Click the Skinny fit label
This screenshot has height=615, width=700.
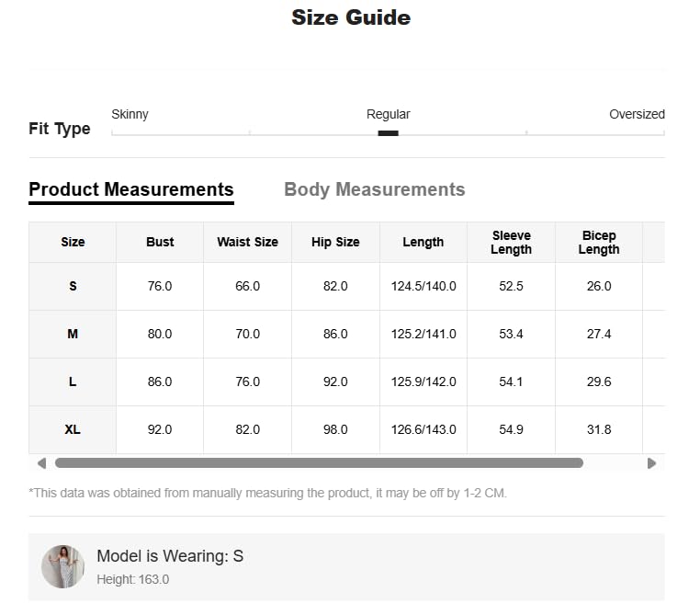(x=130, y=114)
